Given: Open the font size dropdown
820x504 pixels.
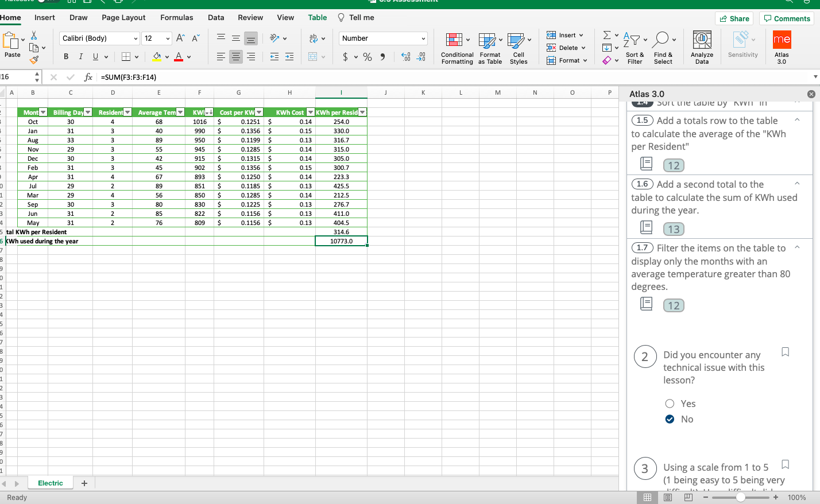Looking at the screenshot, I should click(168, 38).
